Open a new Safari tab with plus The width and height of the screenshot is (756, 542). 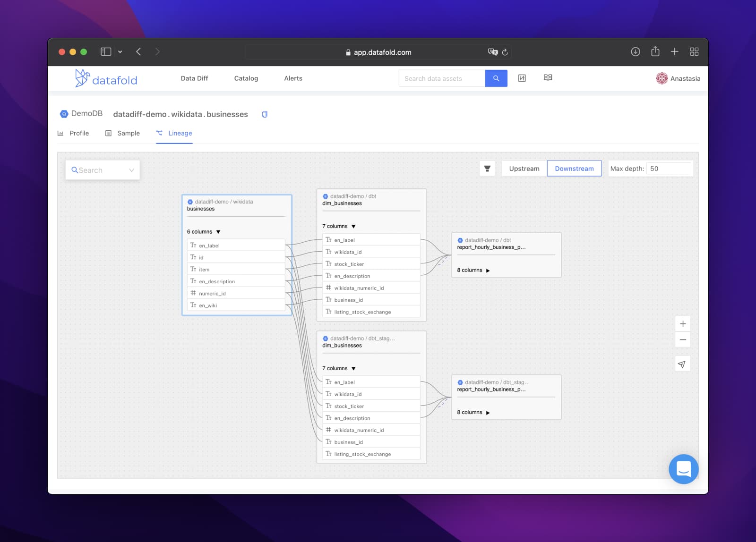click(x=675, y=52)
